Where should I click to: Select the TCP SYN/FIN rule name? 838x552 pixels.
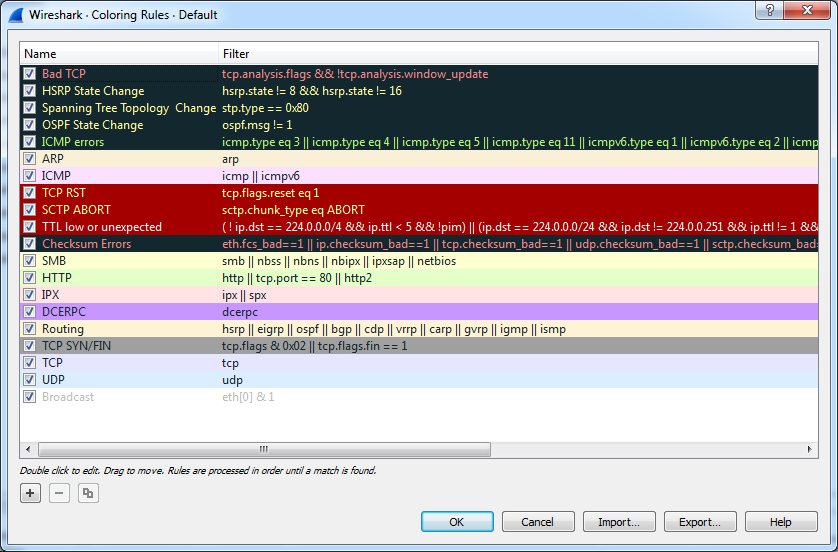pos(76,346)
